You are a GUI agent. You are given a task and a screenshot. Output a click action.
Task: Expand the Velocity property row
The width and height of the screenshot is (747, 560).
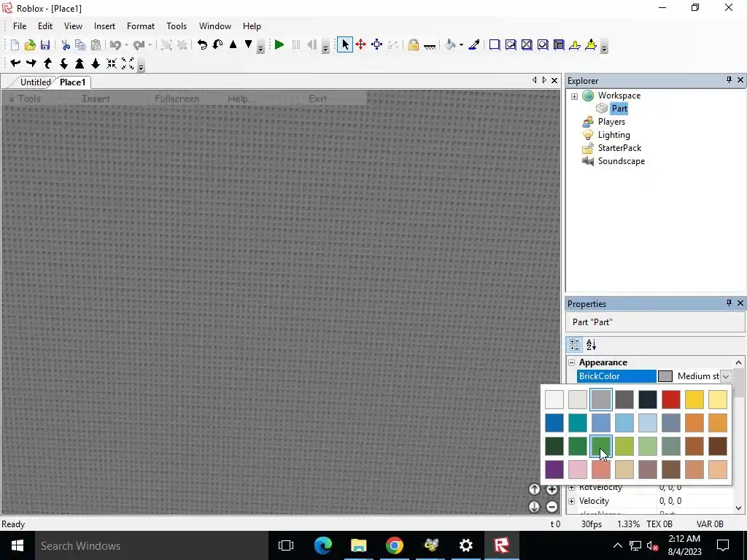pos(572,501)
